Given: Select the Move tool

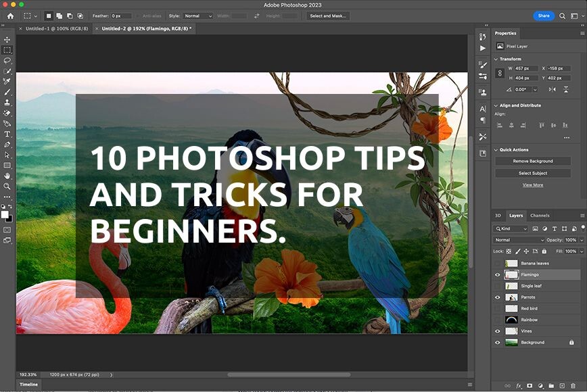Looking at the screenshot, I should (7, 39).
